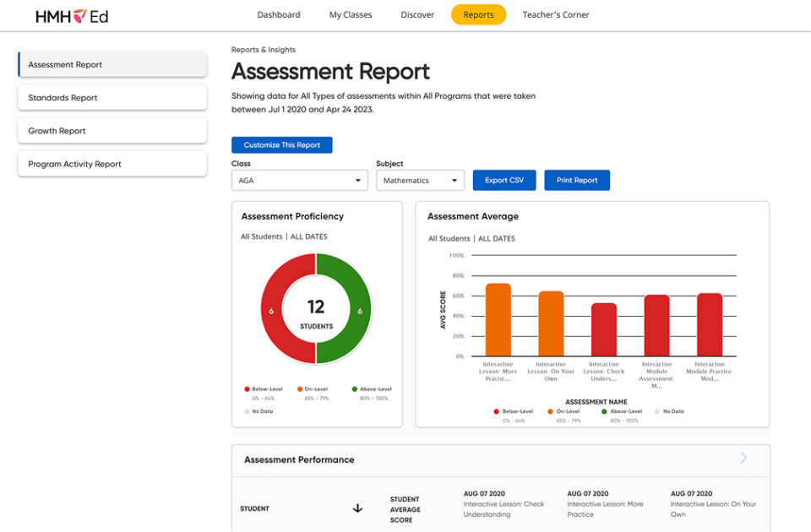Click the Interactive Lesson: On Your Own bar
Image resolution: width=811 pixels, height=532 pixels.
click(552, 323)
